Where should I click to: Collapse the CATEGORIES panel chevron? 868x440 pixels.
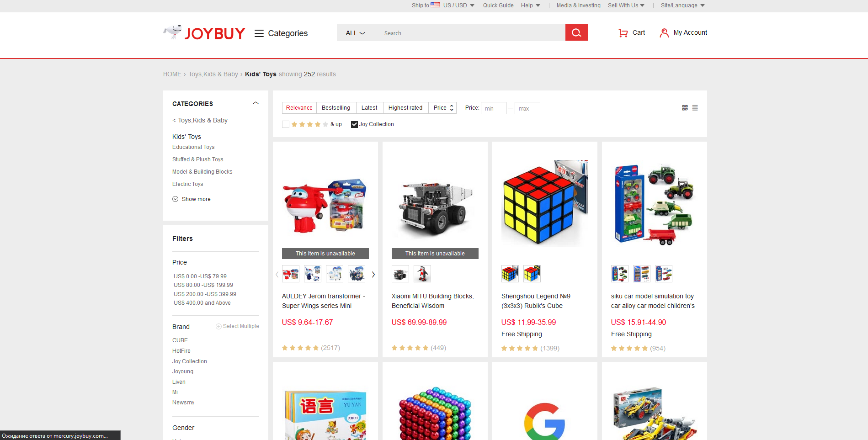tap(256, 103)
